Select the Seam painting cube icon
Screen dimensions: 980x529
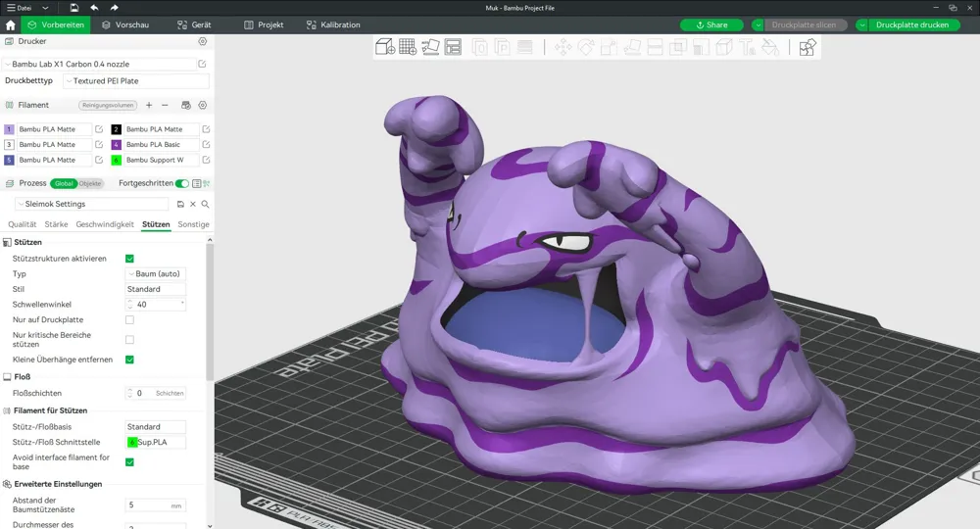click(x=724, y=47)
